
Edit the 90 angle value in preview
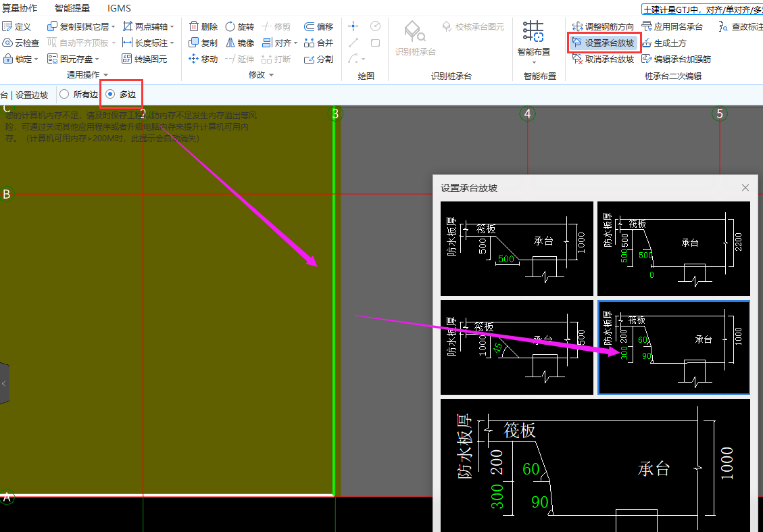pos(540,502)
